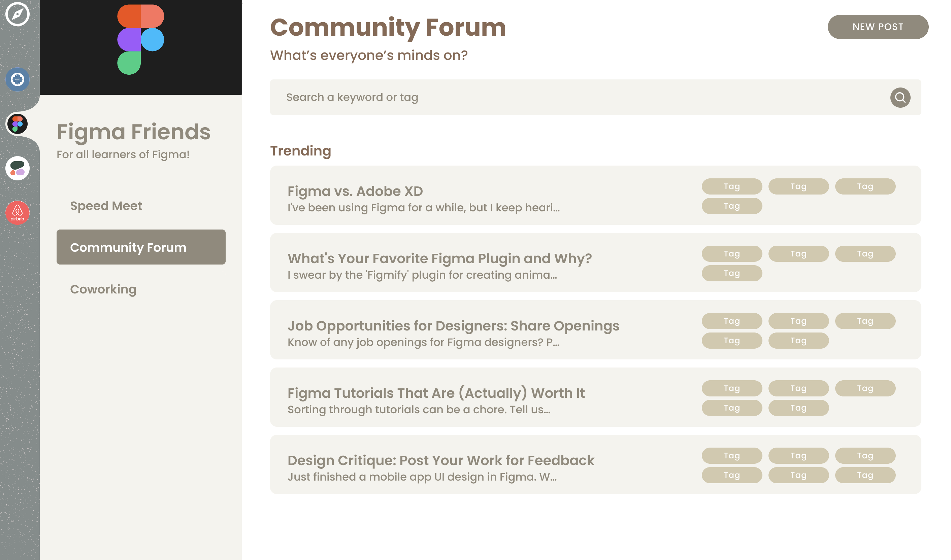951x560 pixels.
Task: Click last tag on Design Critique post
Action: coord(864,475)
